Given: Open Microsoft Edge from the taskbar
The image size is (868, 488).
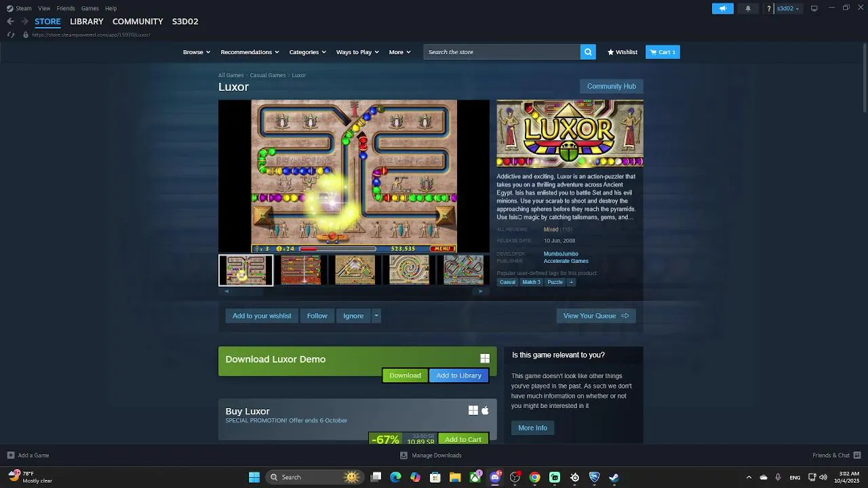Looking at the screenshot, I should (x=396, y=477).
